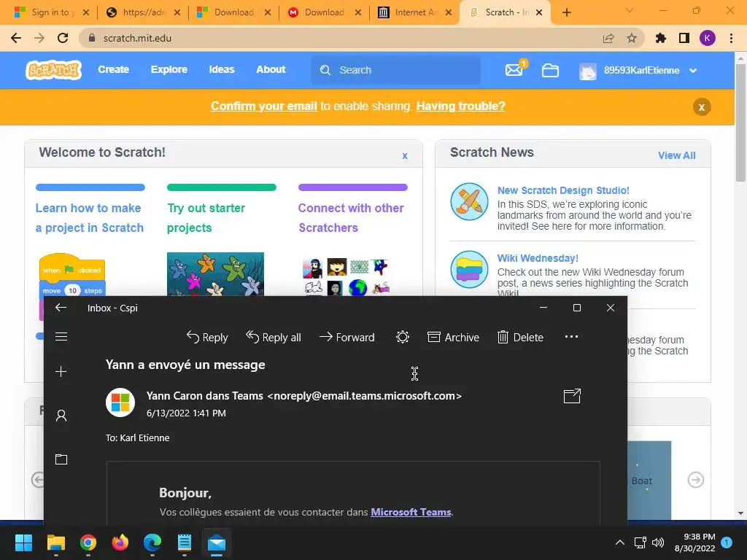The height and width of the screenshot is (560, 747).
Task: Open starfish starter project thumbnail
Action: click(x=215, y=274)
